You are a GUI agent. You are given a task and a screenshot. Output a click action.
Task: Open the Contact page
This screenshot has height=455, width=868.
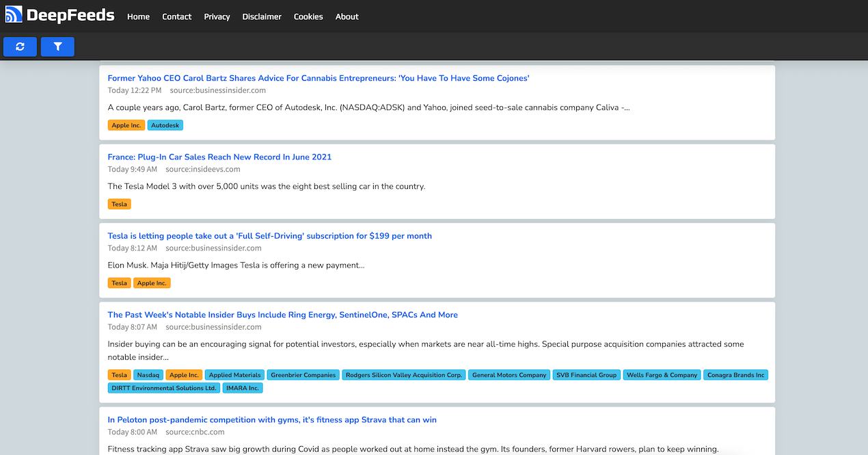click(177, 16)
